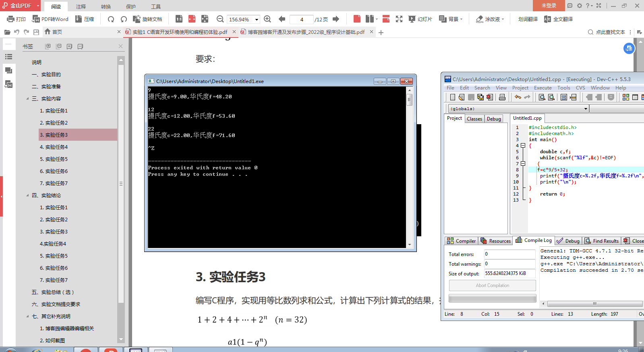The width and height of the screenshot is (644, 352).
Task: Switch to the 工具 tab
Action: (x=156, y=6)
